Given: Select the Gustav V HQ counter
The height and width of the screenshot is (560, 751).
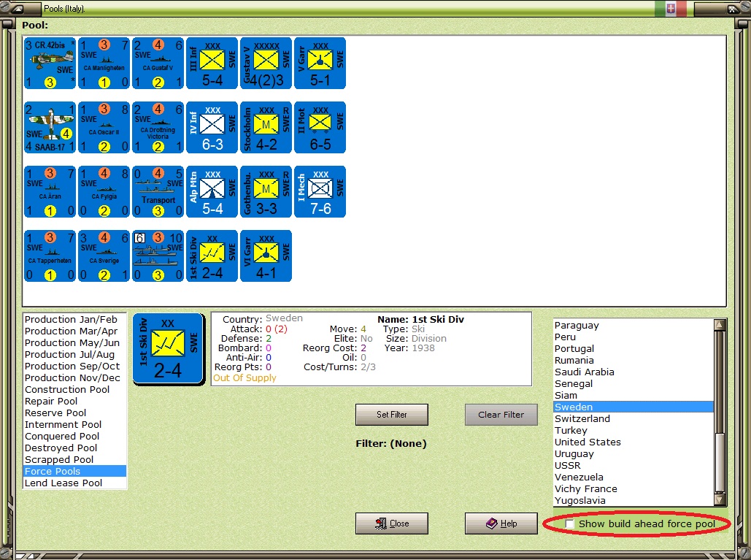Looking at the screenshot, I should [x=266, y=64].
